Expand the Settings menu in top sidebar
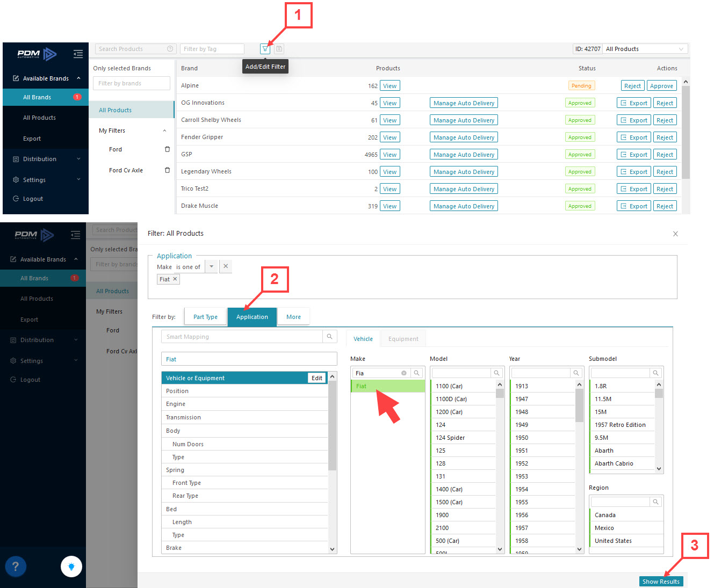Image resolution: width=714 pixels, height=588 pixels. (78, 179)
